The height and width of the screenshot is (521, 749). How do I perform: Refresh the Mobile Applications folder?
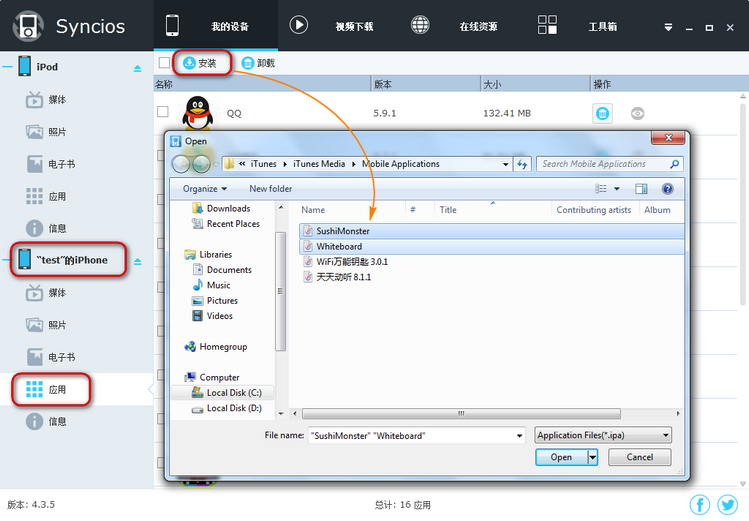522,164
